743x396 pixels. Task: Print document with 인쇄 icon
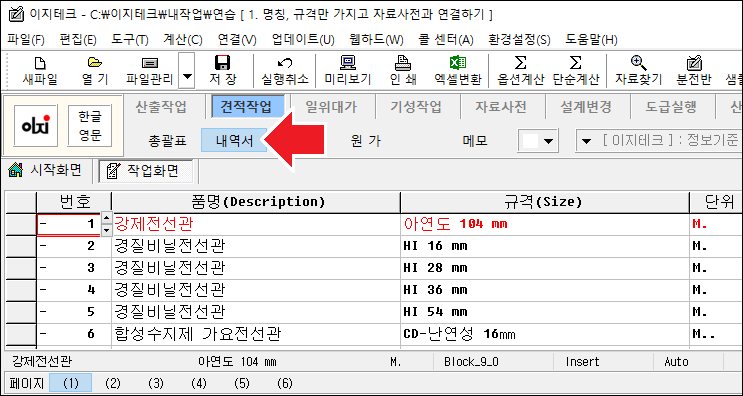coord(403,71)
